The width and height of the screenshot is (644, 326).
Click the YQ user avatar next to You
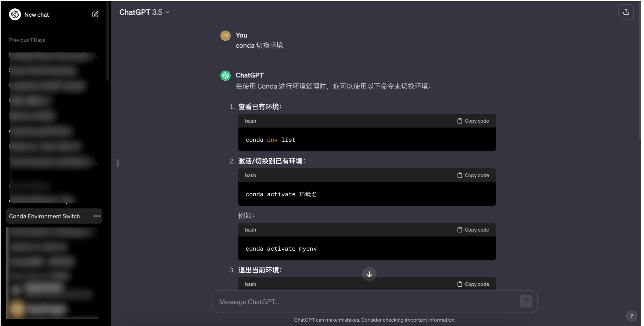(225, 35)
